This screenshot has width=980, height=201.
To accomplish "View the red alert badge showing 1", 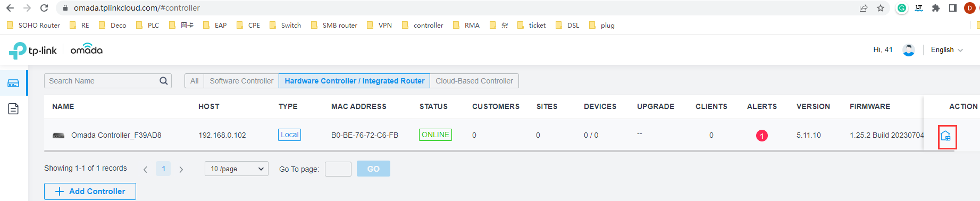I will (762, 136).
